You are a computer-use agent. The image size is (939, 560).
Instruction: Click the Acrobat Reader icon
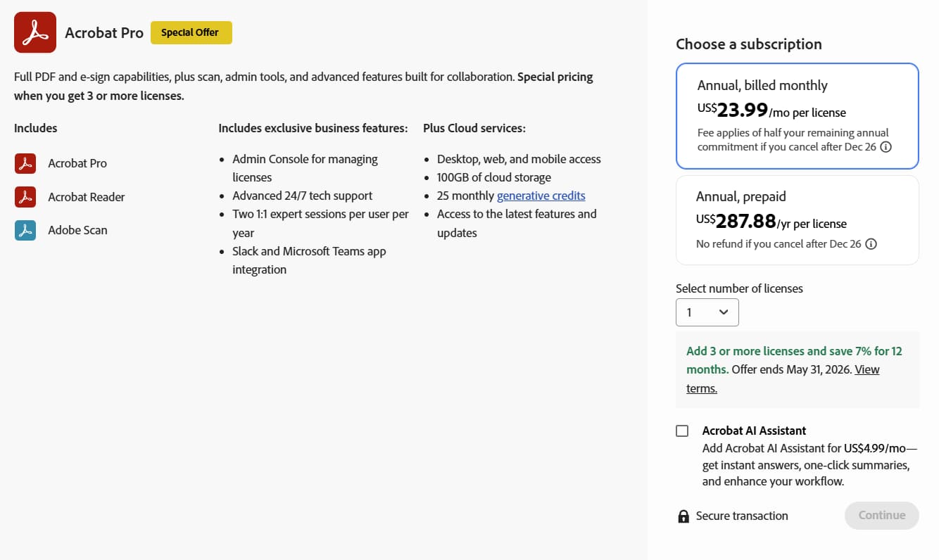coord(26,196)
